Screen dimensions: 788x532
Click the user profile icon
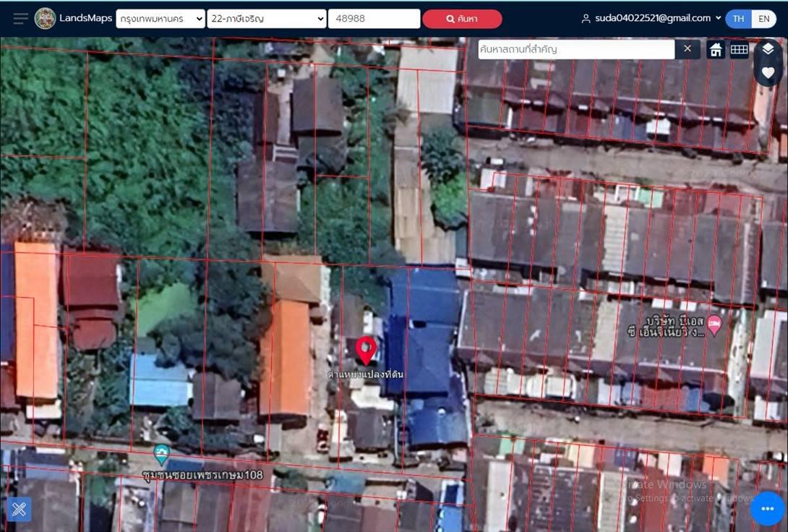coord(586,19)
